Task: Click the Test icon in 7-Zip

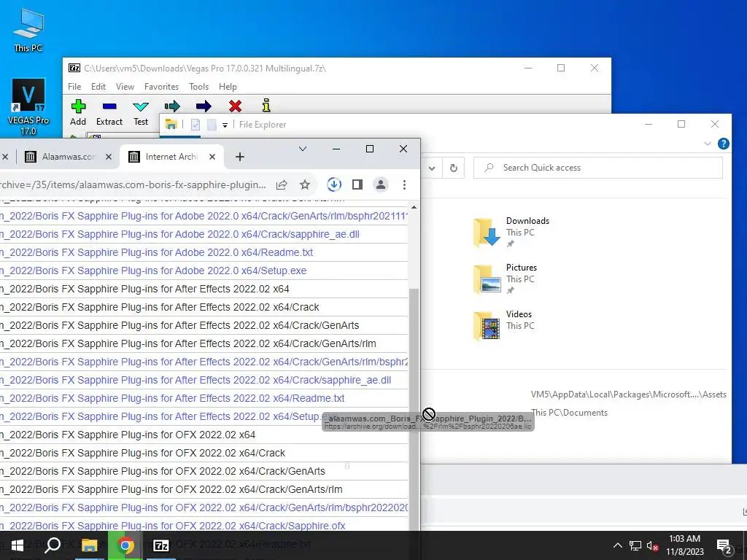Action: point(141,106)
